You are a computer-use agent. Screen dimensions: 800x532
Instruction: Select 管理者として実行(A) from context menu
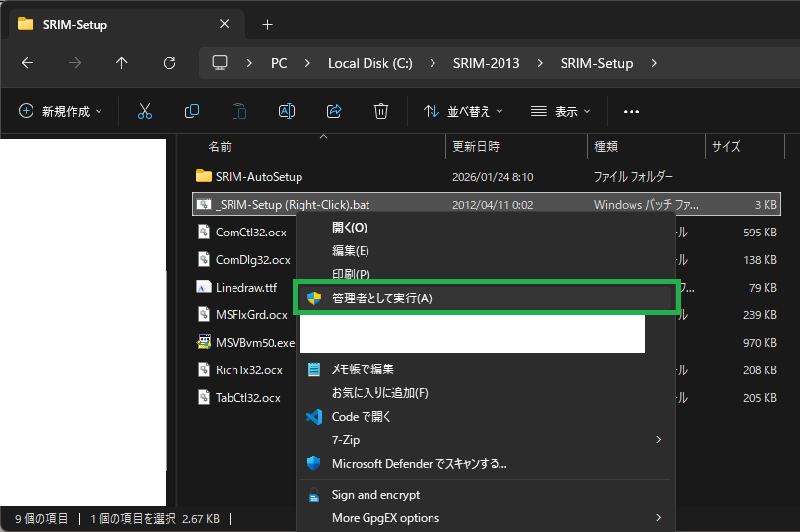pos(381,299)
